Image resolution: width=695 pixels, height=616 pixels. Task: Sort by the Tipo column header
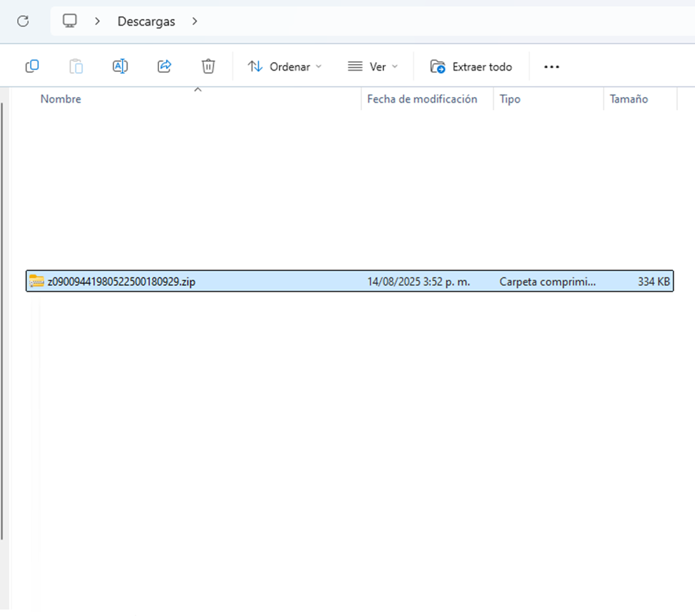coord(510,99)
